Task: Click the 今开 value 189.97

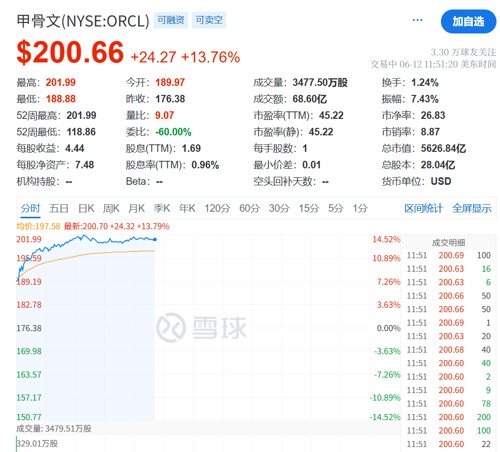Action: pyautogui.click(x=170, y=82)
